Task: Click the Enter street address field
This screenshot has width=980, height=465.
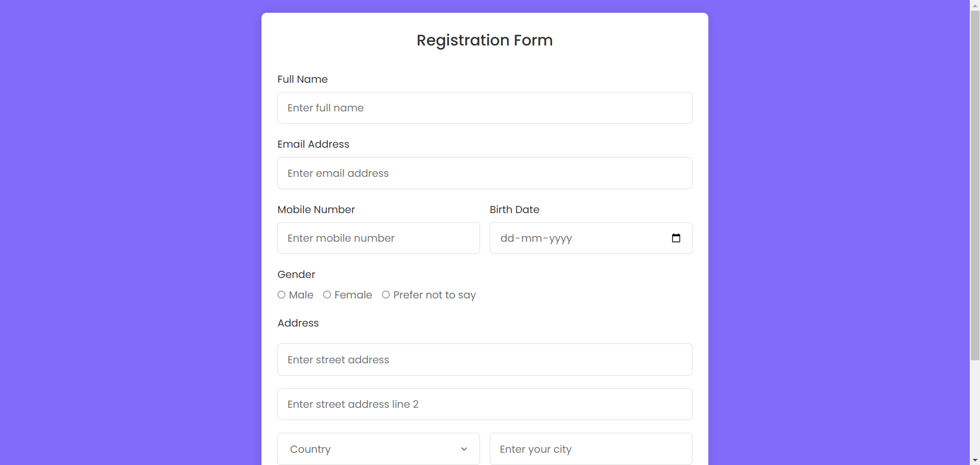Action: pyautogui.click(x=484, y=359)
